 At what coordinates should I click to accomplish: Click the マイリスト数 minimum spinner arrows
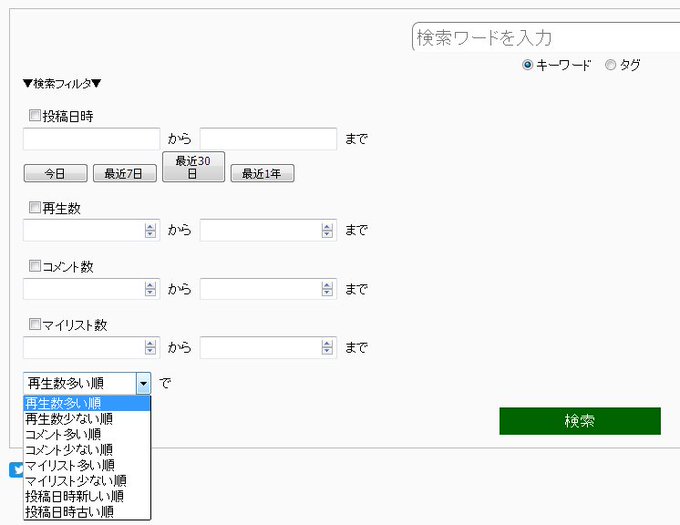pyautogui.click(x=150, y=347)
